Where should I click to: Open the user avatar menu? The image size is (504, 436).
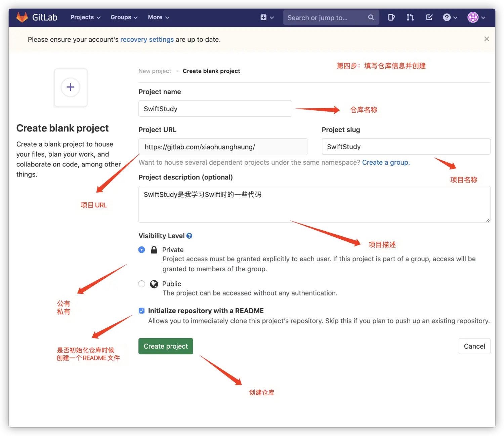[476, 17]
